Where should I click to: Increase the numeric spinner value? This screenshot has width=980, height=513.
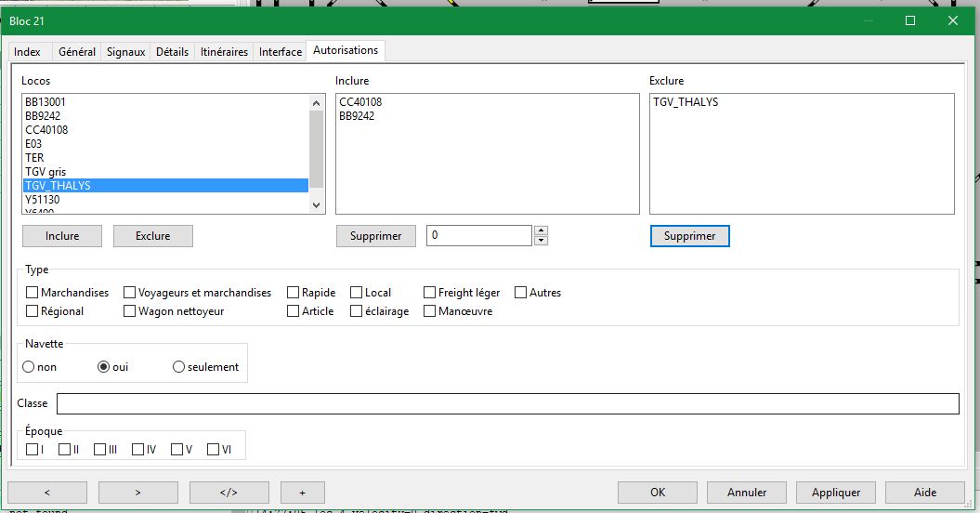[542, 231]
